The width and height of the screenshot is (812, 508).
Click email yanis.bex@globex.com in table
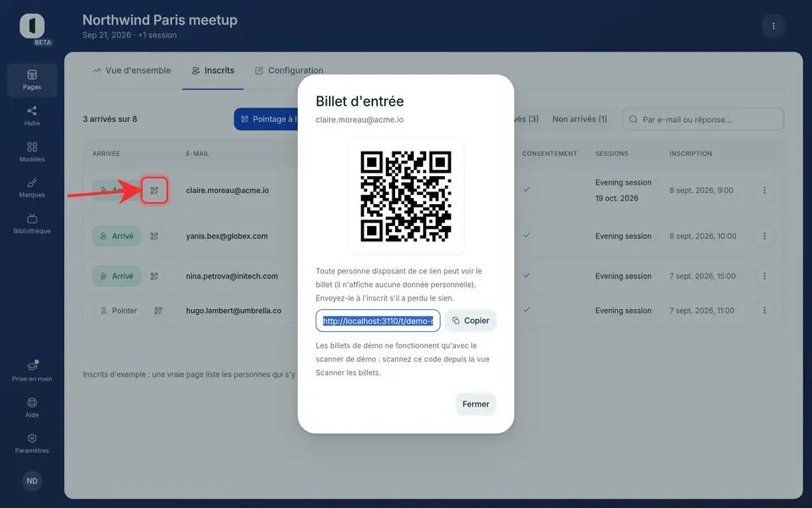[x=227, y=236]
